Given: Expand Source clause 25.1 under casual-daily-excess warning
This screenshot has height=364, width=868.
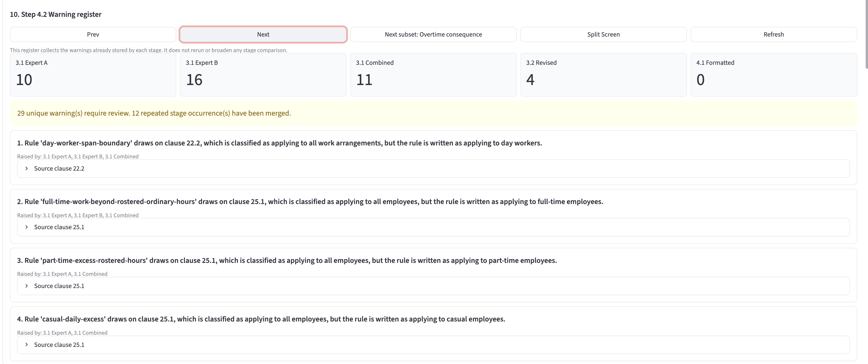Looking at the screenshot, I should point(433,345).
